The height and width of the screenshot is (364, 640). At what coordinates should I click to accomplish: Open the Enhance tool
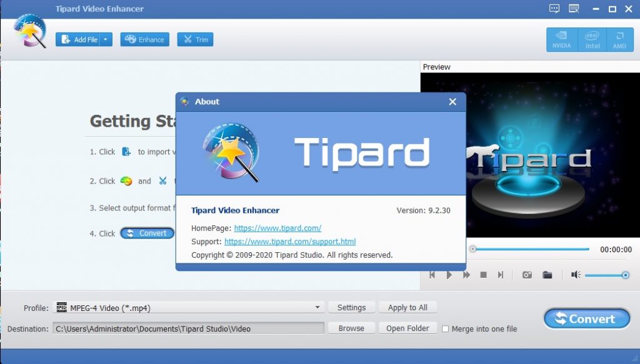(x=144, y=39)
